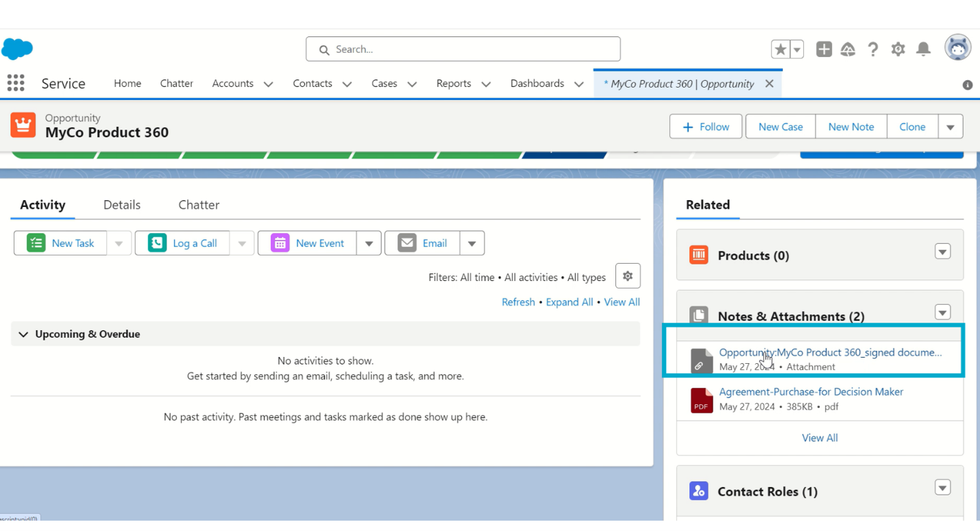Open the Setup gear icon in the header
This screenshot has height=531, width=980.
point(898,49)
